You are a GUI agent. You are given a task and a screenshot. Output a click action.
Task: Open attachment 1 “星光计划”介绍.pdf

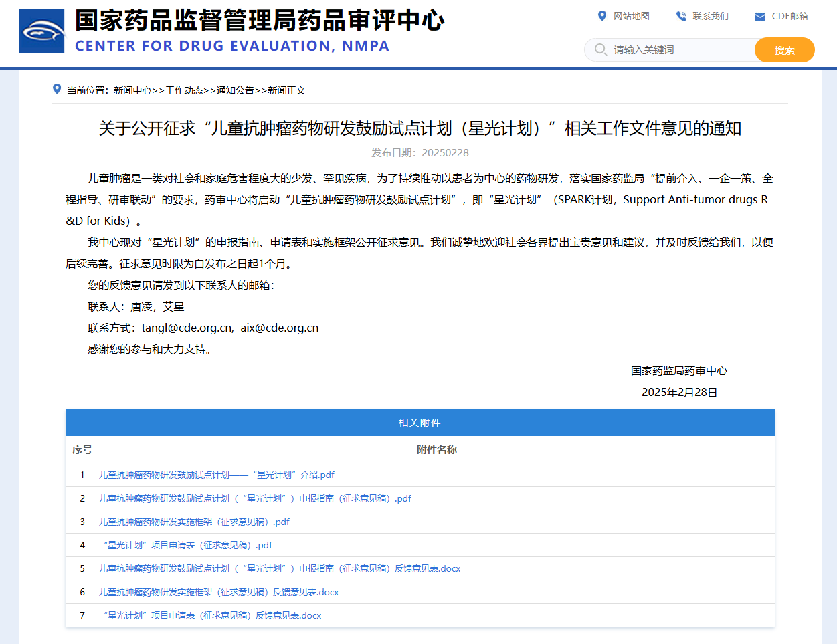coord(217,475)
